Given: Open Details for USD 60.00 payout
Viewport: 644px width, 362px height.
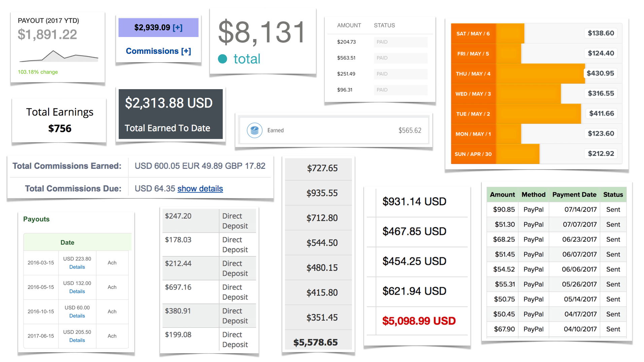Looking at the screenshot, I should [77, 316].
